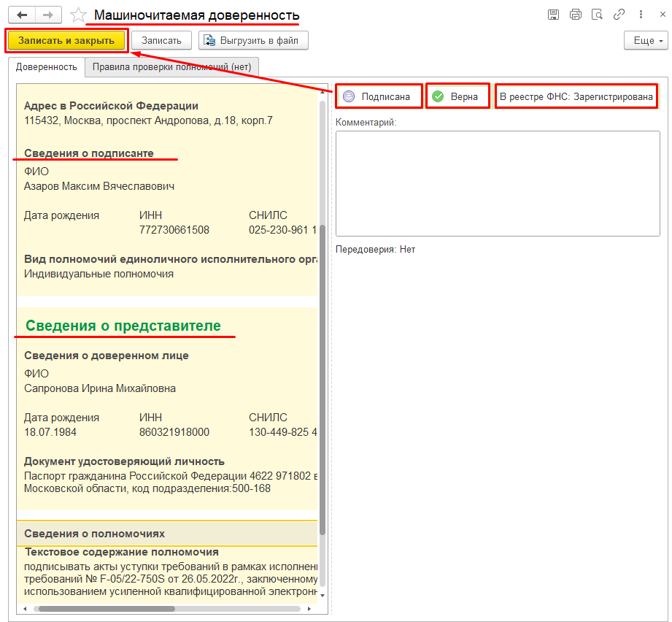Click the name Азаров Максим Вячеславович
The height and width of the screenshot is (622, 672).
(x=99, y=186)
